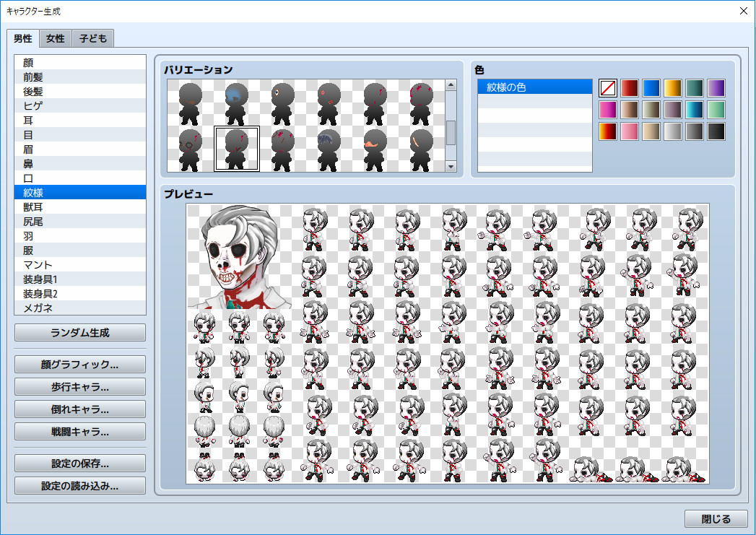
Task: Open the 歩行キャラ export option
Action: coord(79,386)
